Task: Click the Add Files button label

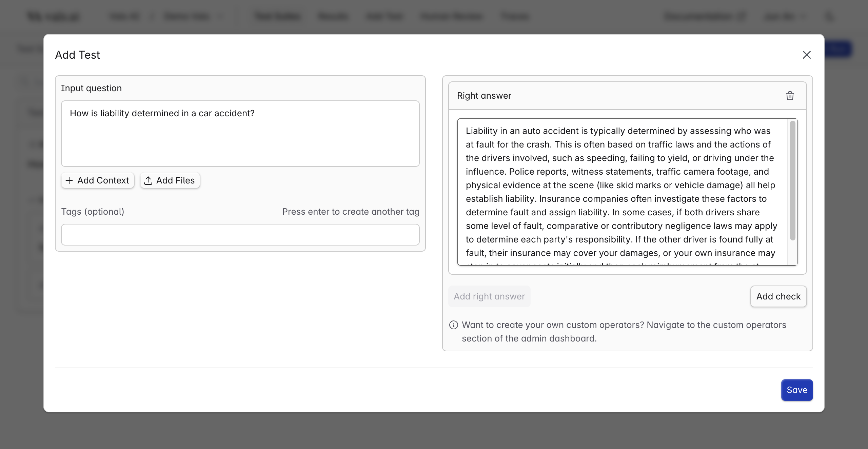Action: (175, 180)
